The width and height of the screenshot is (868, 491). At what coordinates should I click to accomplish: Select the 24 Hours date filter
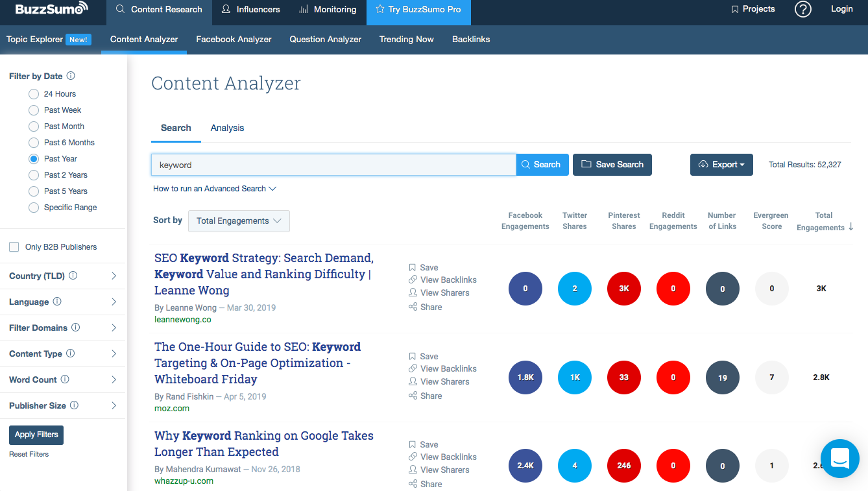point(34,94)
